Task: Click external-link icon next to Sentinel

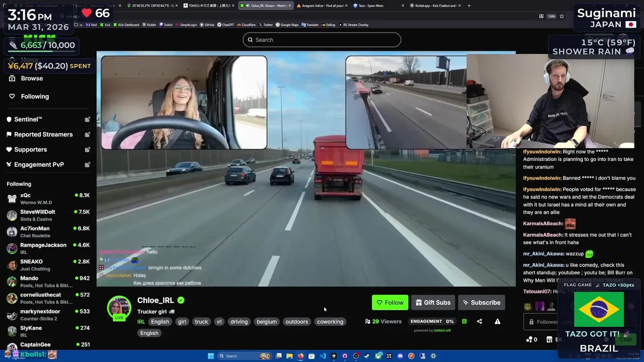Action: tap(88, 120)
